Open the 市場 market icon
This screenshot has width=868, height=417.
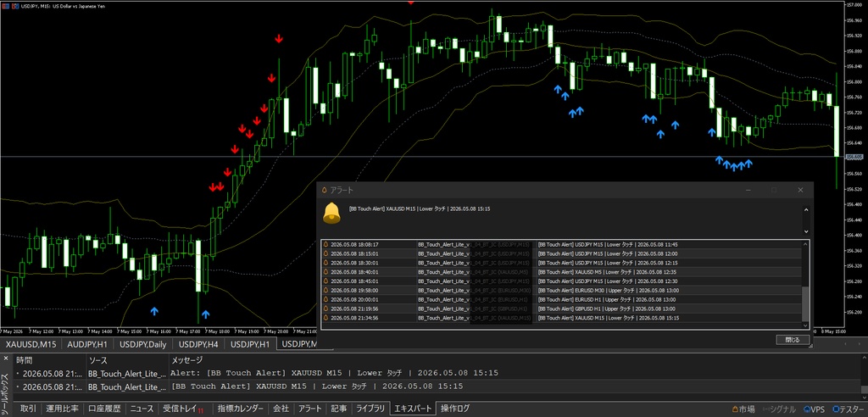pyautogui.click(x=743, y=409)
